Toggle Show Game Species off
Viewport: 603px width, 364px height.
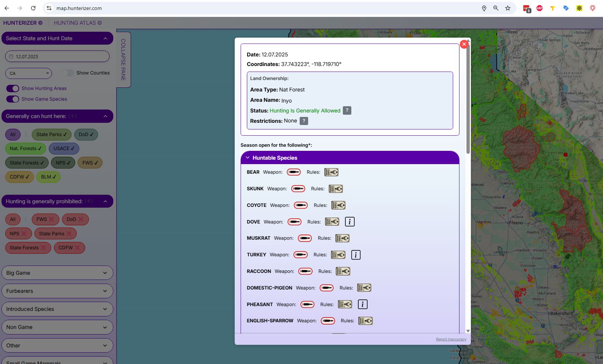coord(13,99)
